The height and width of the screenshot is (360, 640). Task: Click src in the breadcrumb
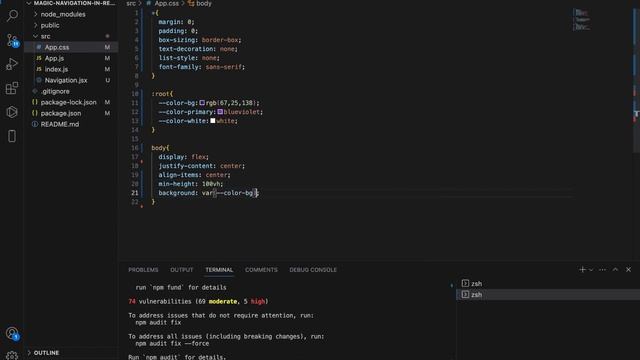[131, 3]
